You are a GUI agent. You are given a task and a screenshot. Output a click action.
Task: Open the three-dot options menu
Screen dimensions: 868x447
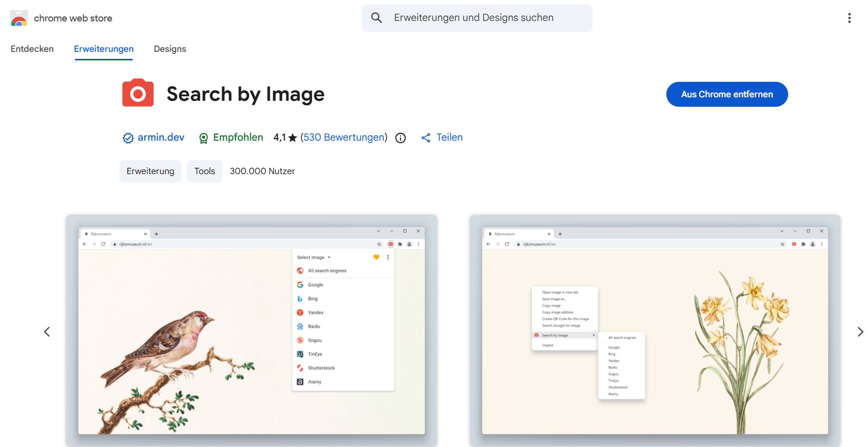tap(849, 18)
